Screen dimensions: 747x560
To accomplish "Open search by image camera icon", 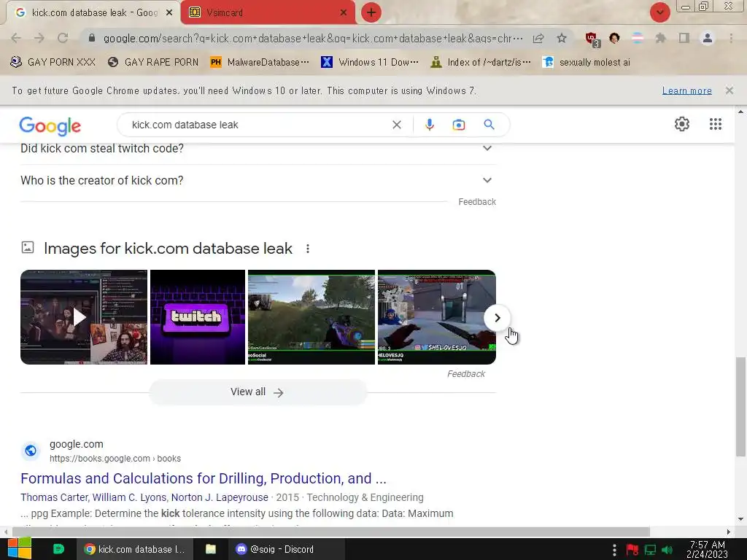I will coord(458,125).
